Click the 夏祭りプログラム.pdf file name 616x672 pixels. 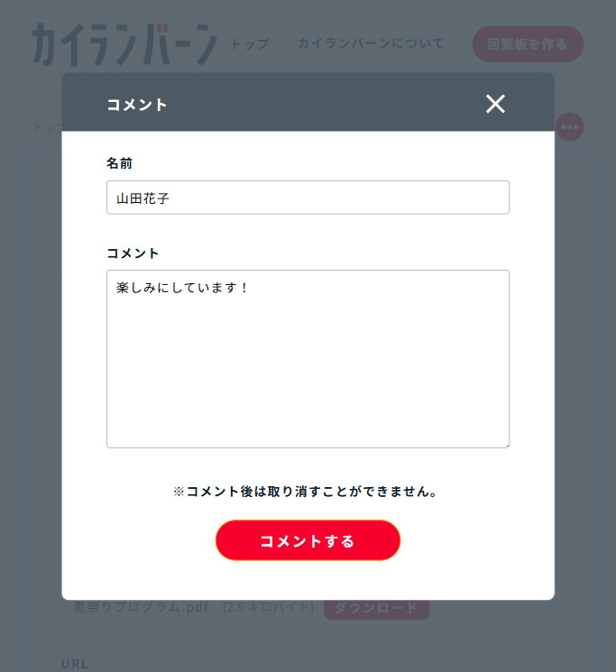(143, 608)
